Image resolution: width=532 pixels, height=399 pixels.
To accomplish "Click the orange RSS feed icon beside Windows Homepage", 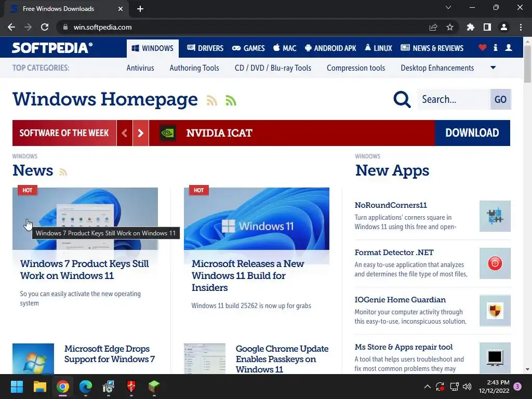I will coord(212,100).
